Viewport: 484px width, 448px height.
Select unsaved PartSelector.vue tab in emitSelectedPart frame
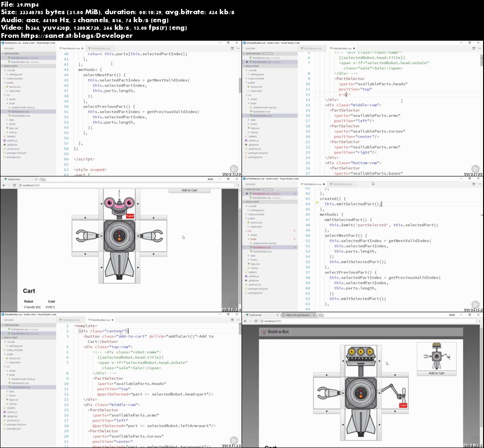(x=312, y=184)
